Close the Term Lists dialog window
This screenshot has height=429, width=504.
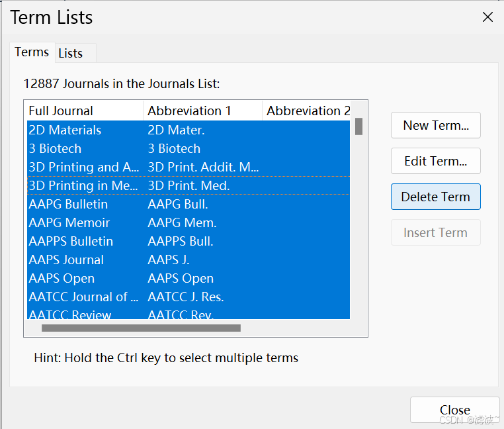pyautogui.click(x=487, y=17)
